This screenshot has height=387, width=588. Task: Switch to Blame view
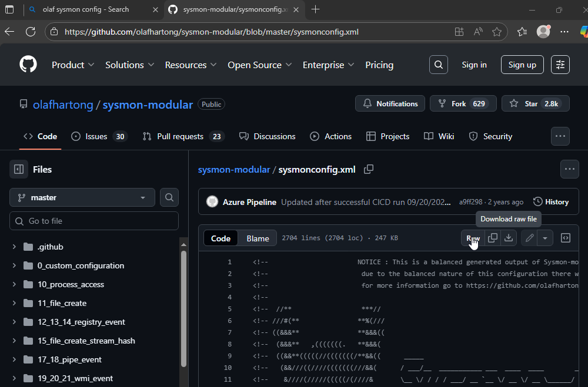[258, 238]
